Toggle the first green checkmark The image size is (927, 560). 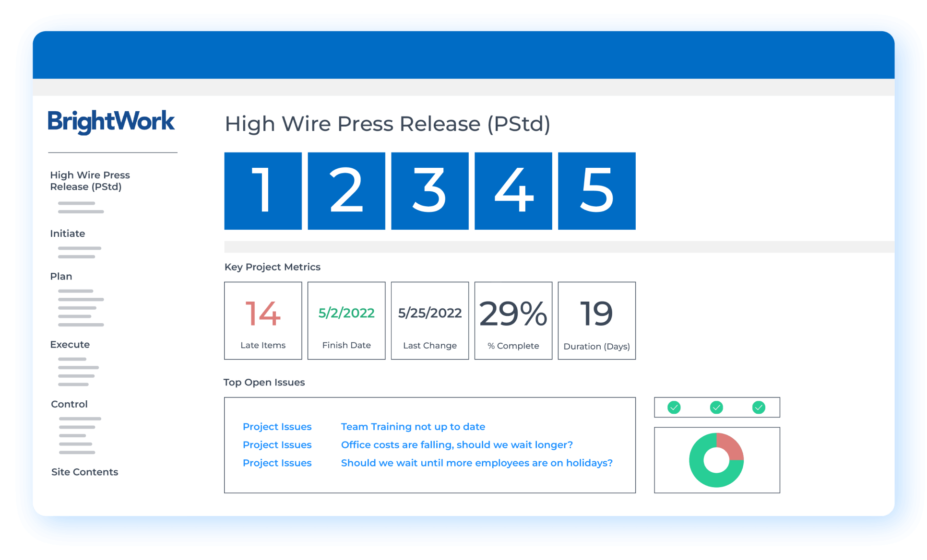[x=673, y=408]
